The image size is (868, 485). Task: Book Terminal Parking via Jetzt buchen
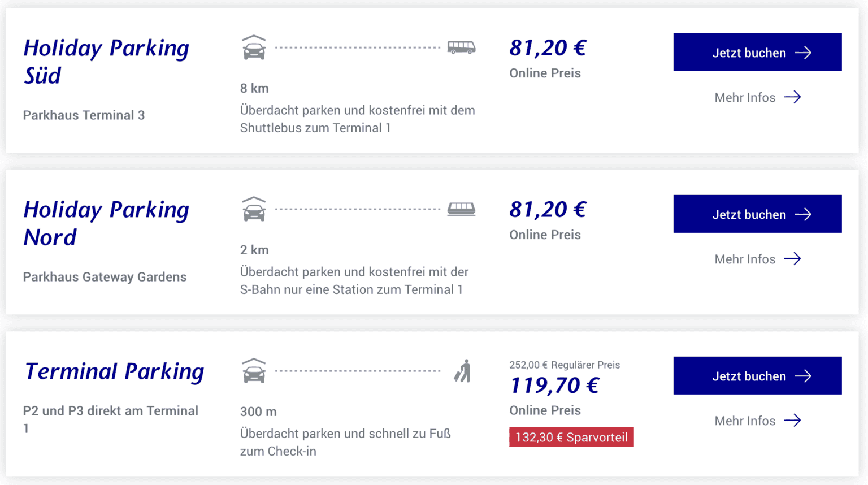[x=757, y=375]
